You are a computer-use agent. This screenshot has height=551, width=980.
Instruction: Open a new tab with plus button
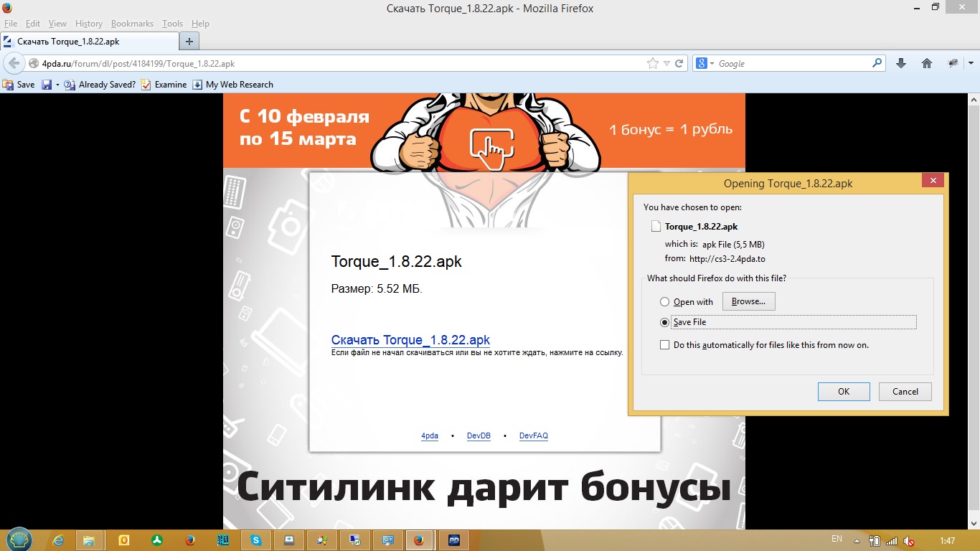(189, 41)
